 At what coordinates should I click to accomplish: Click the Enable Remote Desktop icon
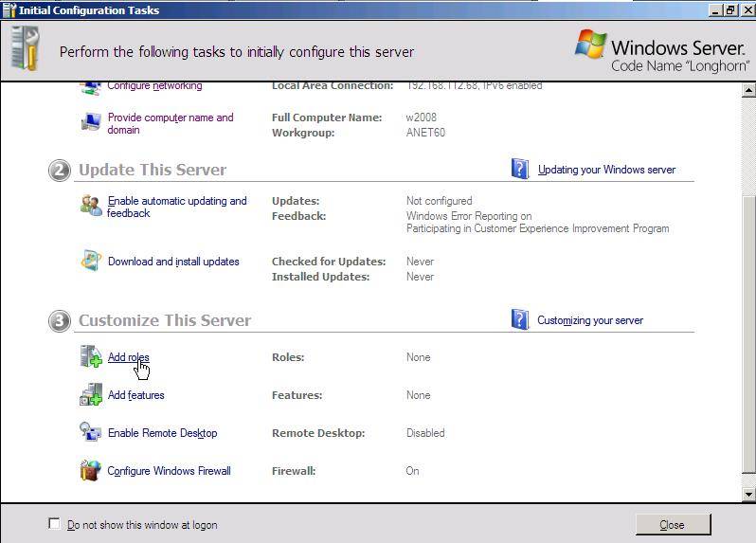pyautogui.click(x=91, y=431)
